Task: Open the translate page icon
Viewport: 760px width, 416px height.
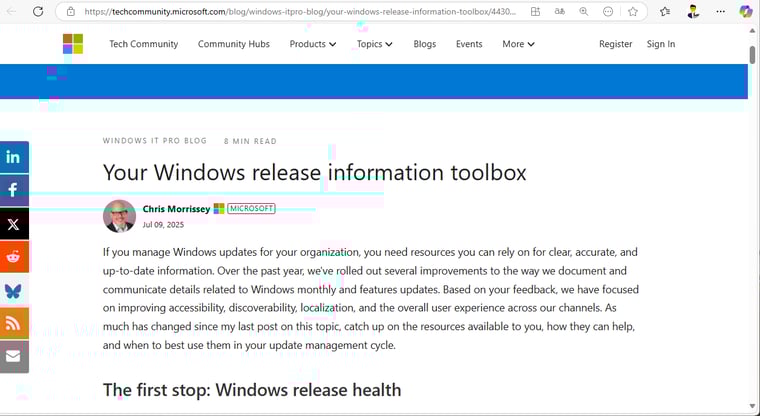Action: 559,12
